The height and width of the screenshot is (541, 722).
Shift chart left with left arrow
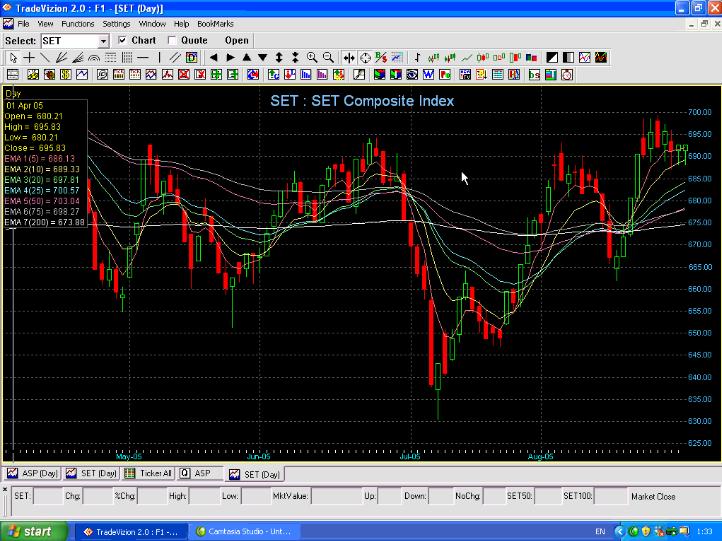click(213, 58)
